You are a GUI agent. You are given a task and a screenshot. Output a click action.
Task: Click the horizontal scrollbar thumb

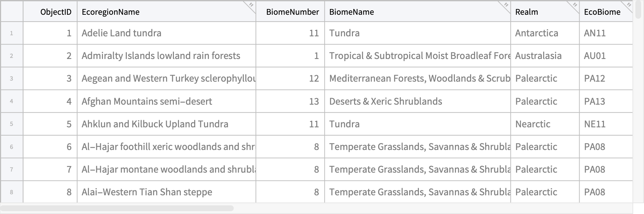click(x=117, y=208)
